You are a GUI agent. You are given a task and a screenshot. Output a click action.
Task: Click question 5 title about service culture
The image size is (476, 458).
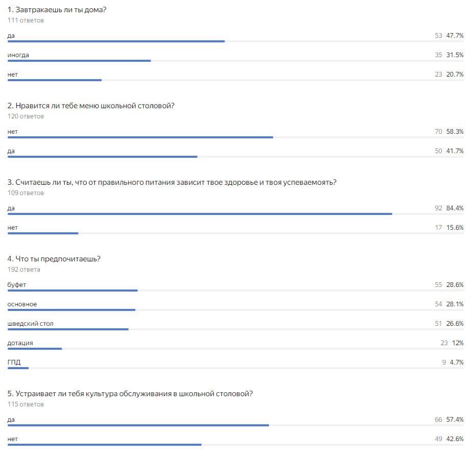130,394
